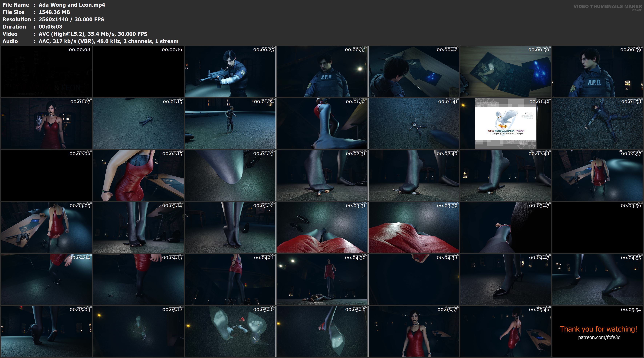Click the 'Thank you for watching!' end card
The image size is (644, 358).
click(597, 331)
